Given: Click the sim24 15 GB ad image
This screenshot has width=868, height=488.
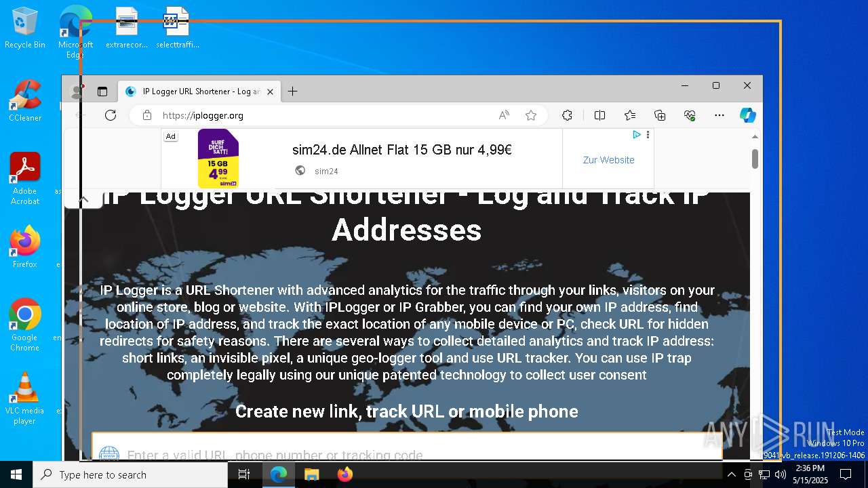Looking at the screenshot, I should 218,159.
